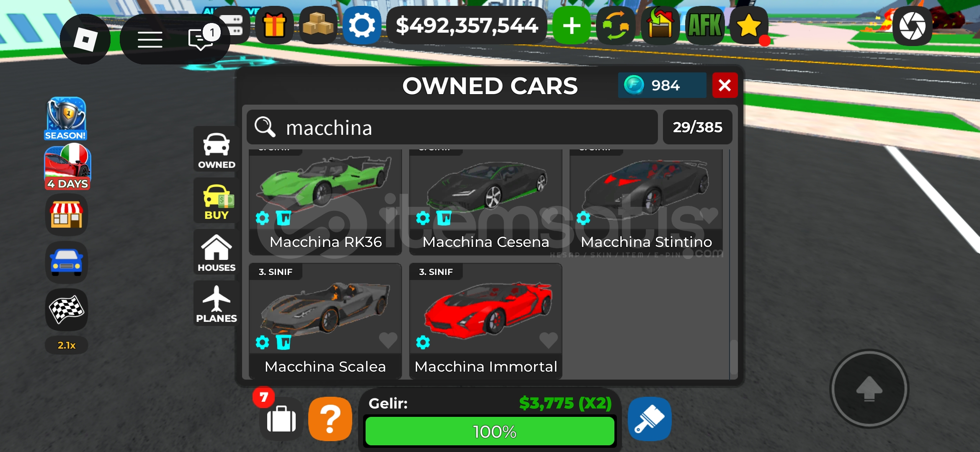
Task: Click the green plus to add money
Action: click(572, 26)
